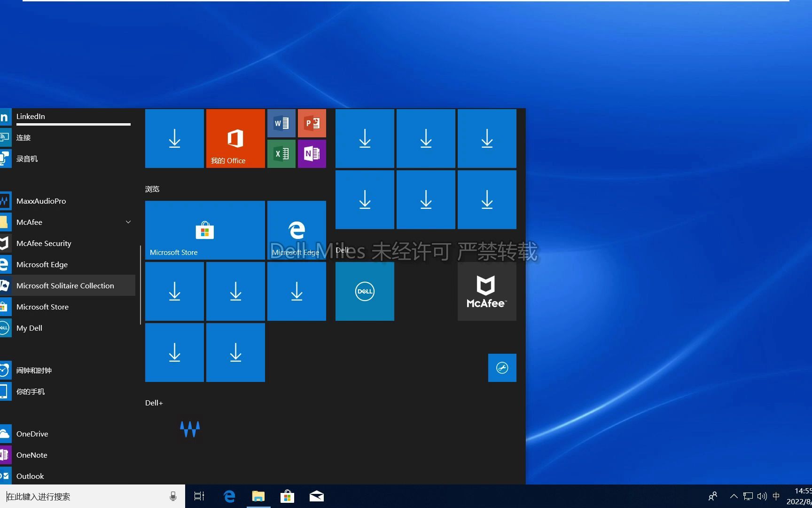Open the volume control icon

point(762,496)
